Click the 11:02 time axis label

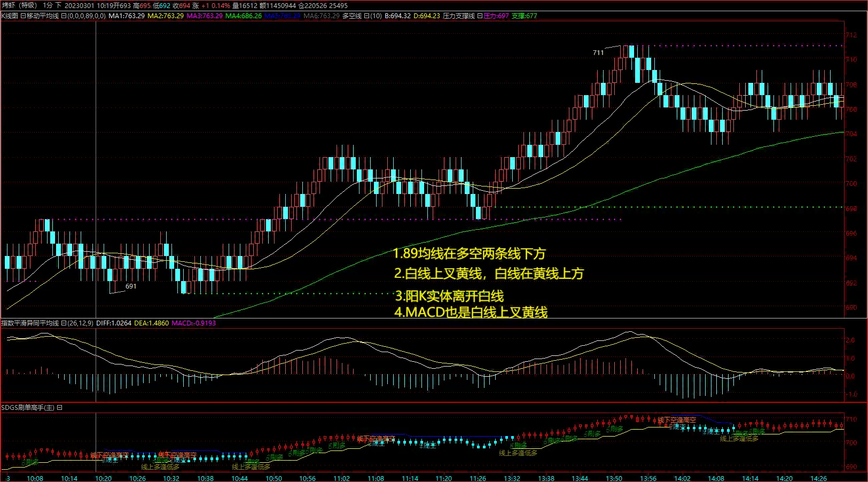tap(341, 478)
